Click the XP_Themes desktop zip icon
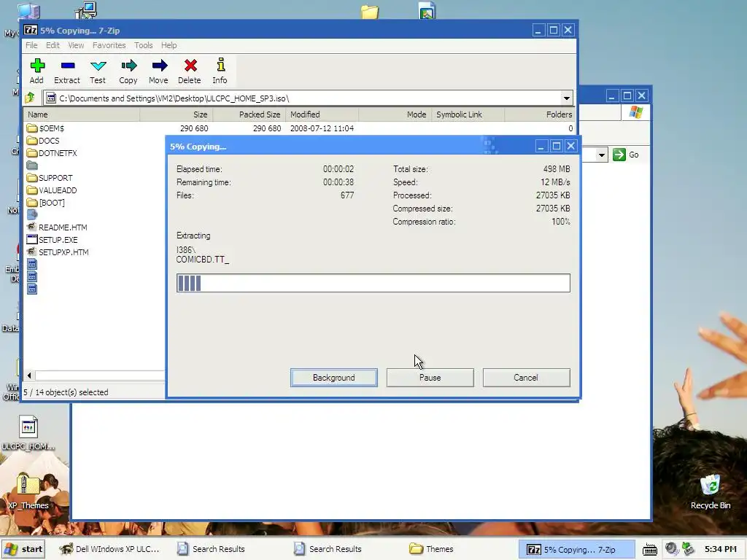The height and width of the screenshot is (560, 747). [x=28, y=491]
